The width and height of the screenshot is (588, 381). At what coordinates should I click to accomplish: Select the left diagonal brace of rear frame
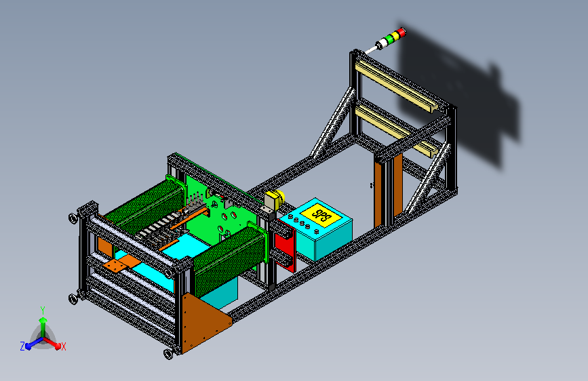pos(332,123)
